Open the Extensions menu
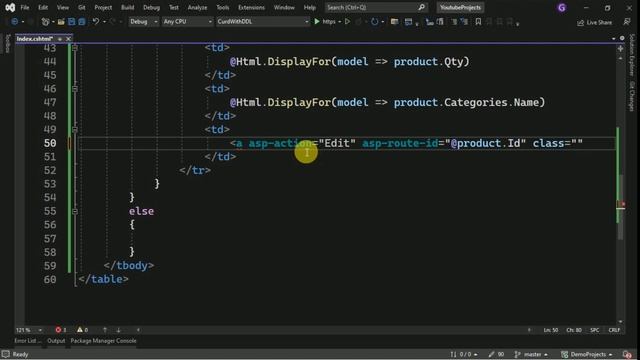Viewport: 640px width, 360px height. [251, 7]
